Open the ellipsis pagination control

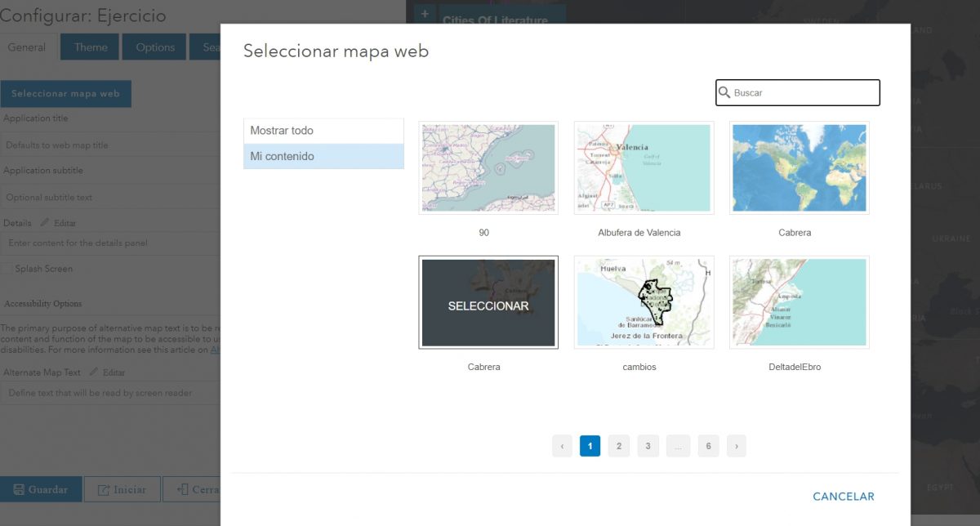click(678, 446)
